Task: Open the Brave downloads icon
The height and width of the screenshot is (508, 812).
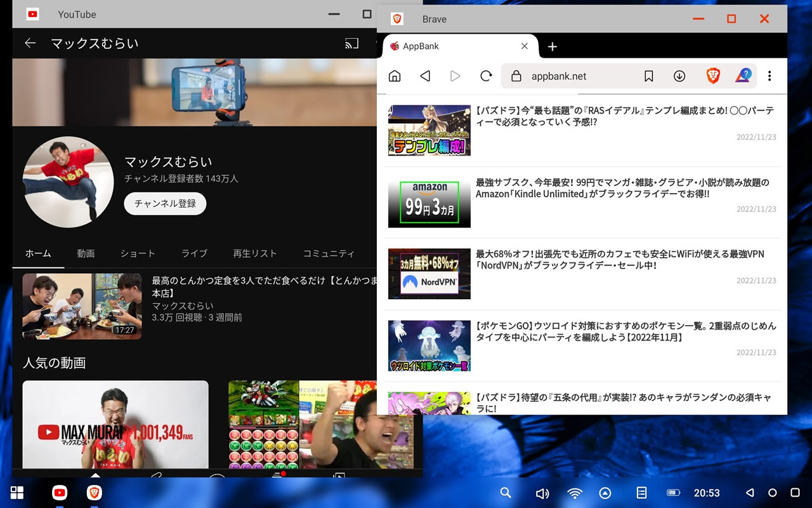Action: coord(679,76)
